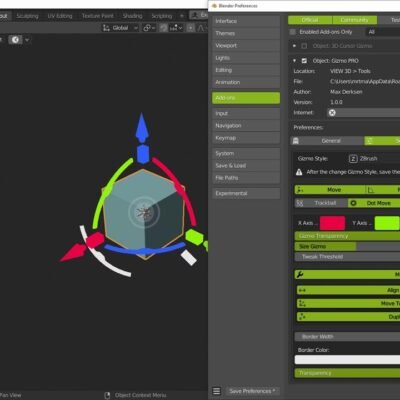Toggle snapping magnet icon in header

click(x=163, y=28)
